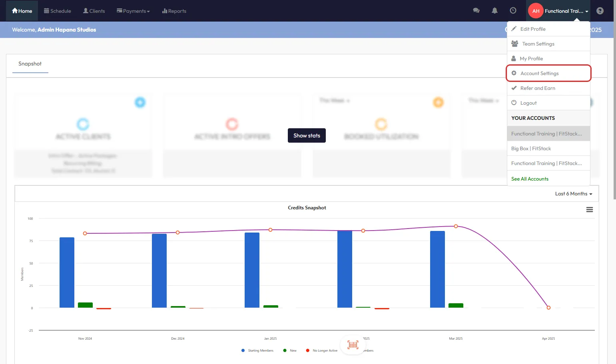Click the Show stats button

307,135
